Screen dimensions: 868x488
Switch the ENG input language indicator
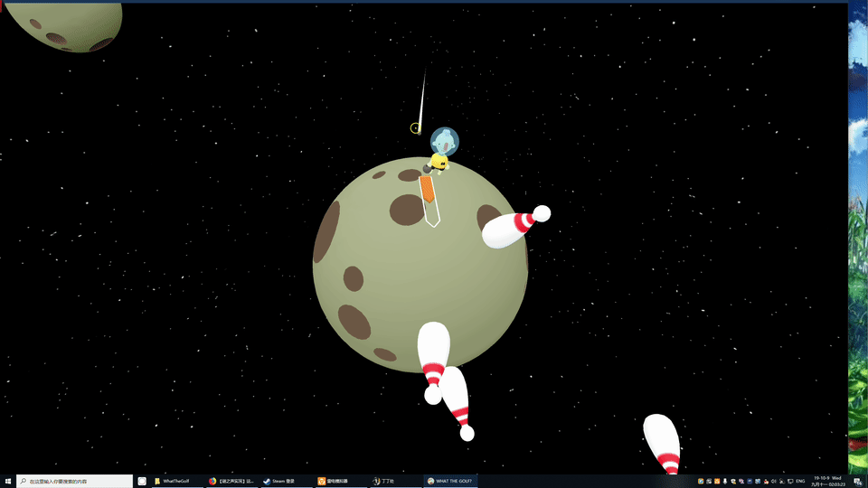pyautogui.click(x=800, y=482)
